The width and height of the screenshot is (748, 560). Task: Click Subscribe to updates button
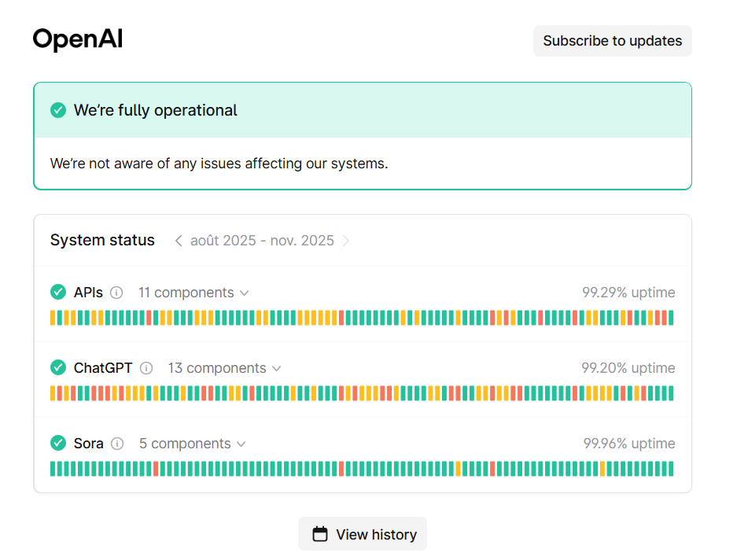(x=612, y=41)
